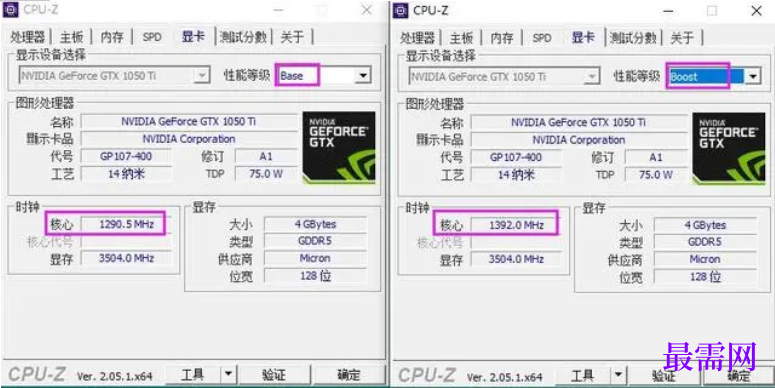Click the 1290.5 MHz core clock value

pos(127,224)
